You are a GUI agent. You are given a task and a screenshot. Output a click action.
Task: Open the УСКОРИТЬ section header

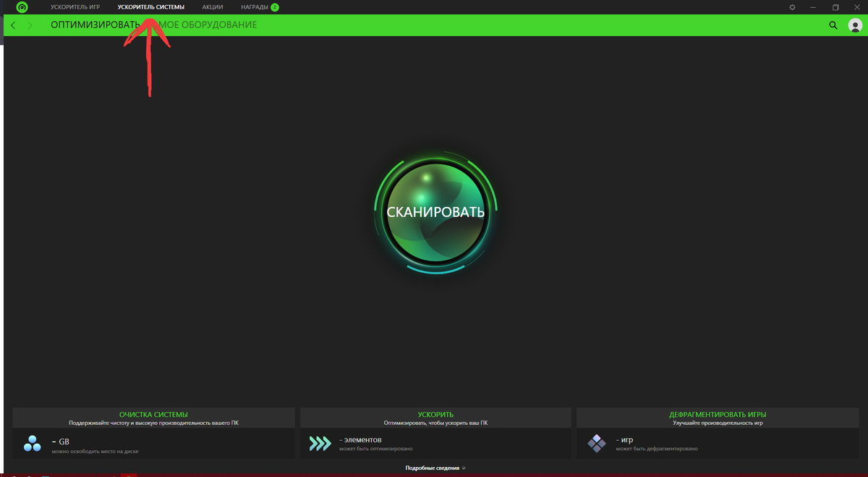coord(435,415)
